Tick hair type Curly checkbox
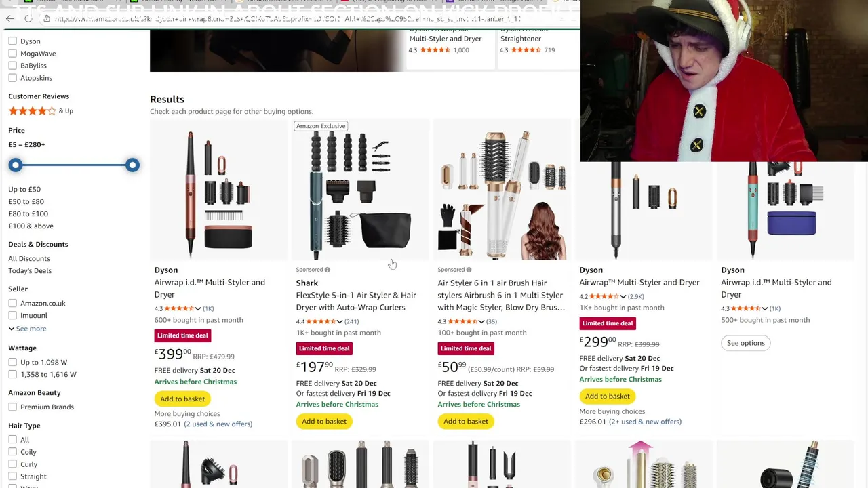 pos(12,464)
